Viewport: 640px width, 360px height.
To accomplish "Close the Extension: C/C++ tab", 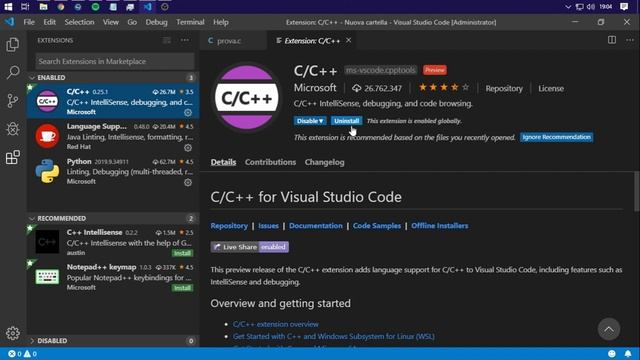I will [349, 40].
